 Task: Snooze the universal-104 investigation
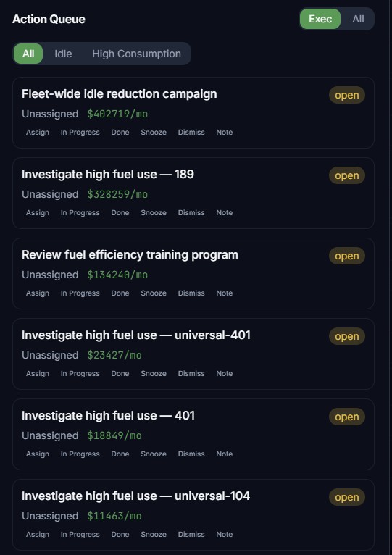[154, 534]
